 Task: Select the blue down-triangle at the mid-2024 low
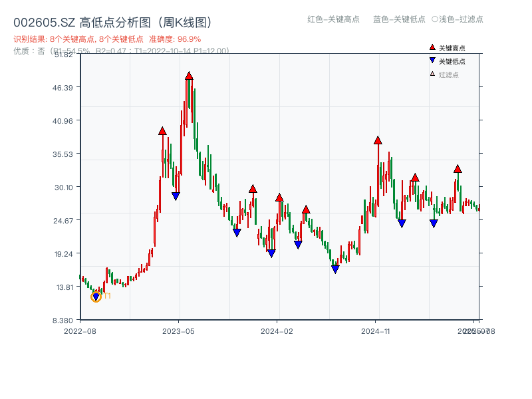point(334,269)
